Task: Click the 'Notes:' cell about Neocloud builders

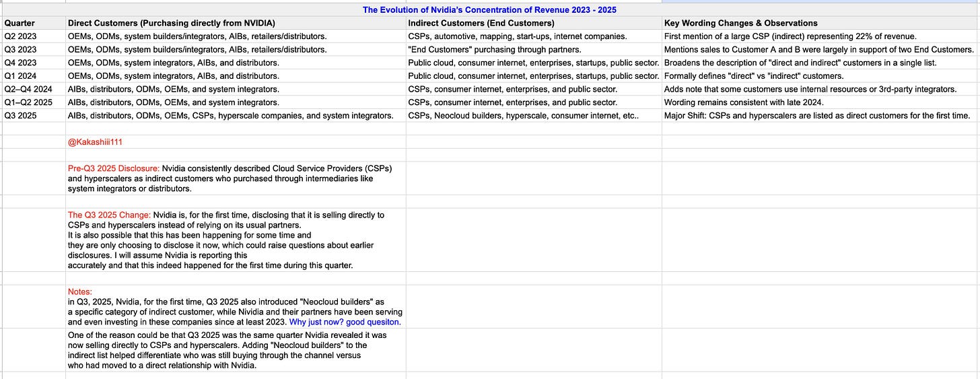Action: point(236,306)
